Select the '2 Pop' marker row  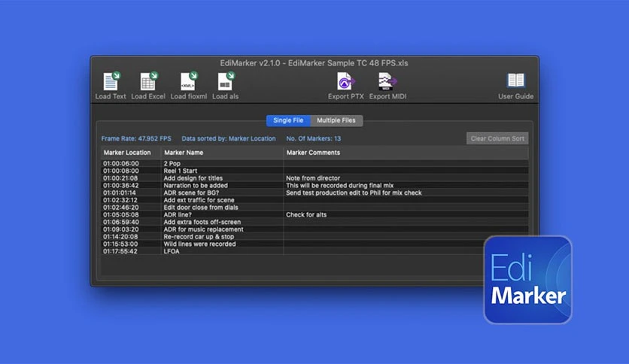(x=314, y=163)
